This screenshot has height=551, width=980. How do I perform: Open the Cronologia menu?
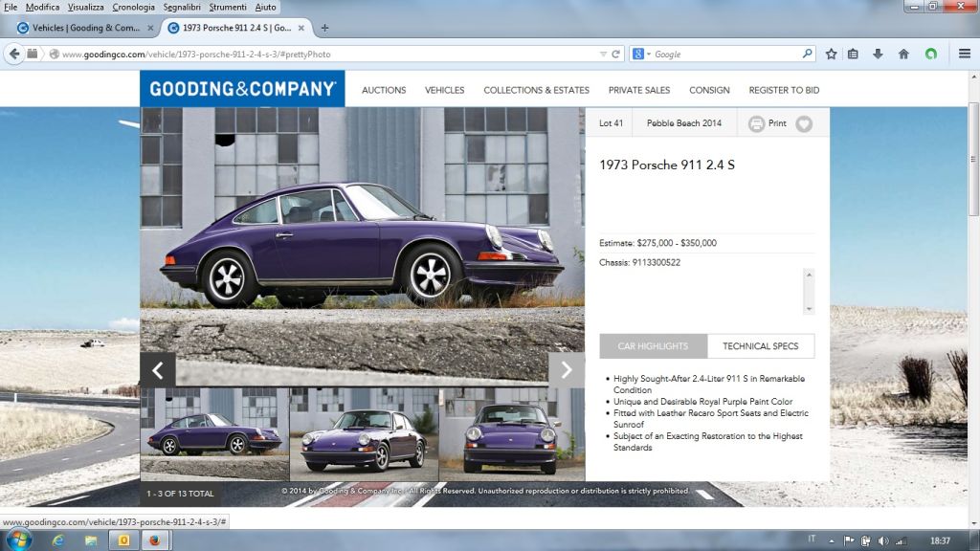tap(133, 7)
